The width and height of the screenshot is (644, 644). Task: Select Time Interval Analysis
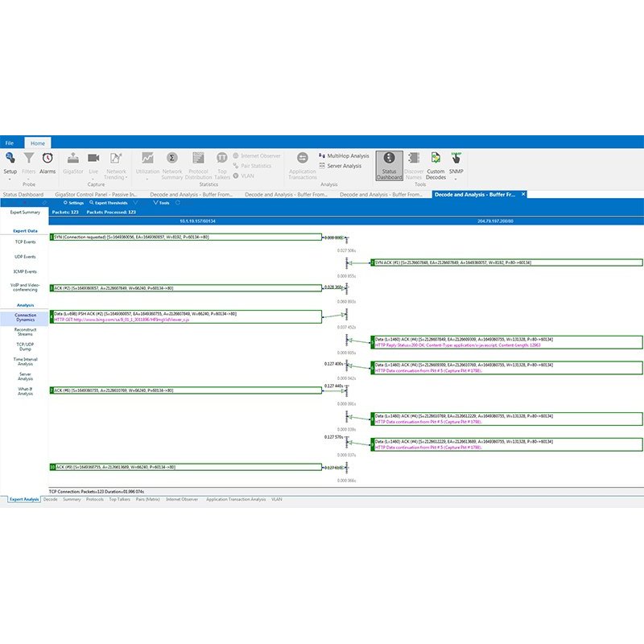25,361
